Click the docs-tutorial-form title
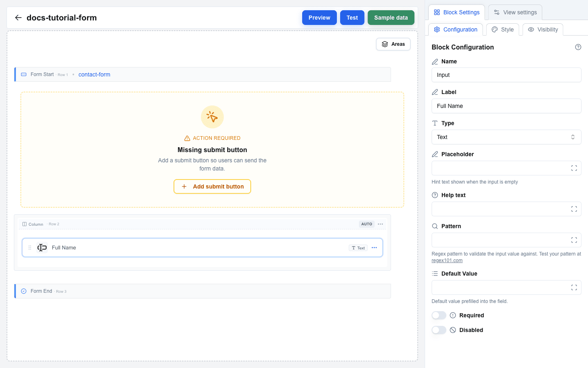Image resolution: width=588 pixels, height=368 pixels. point(62,18)
